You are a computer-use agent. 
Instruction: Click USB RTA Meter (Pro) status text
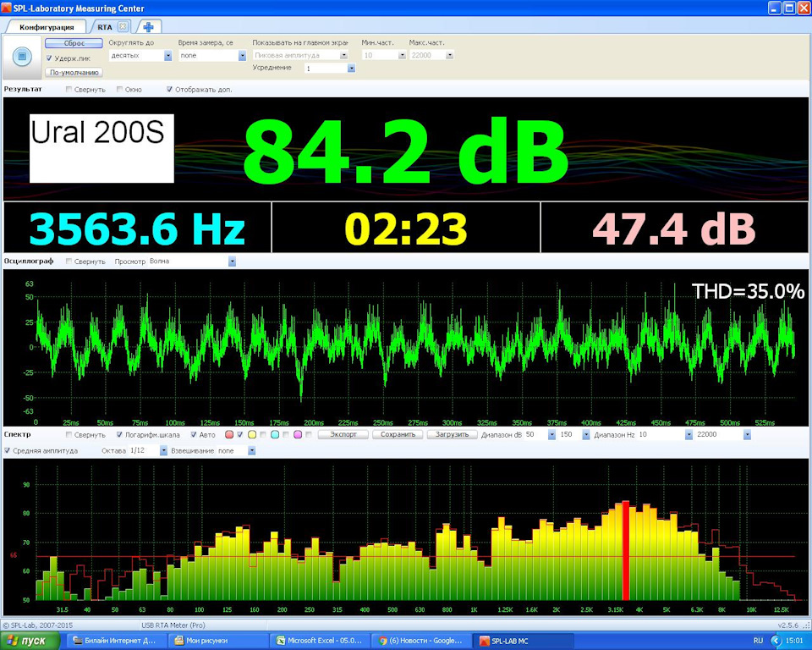(173, 625)
